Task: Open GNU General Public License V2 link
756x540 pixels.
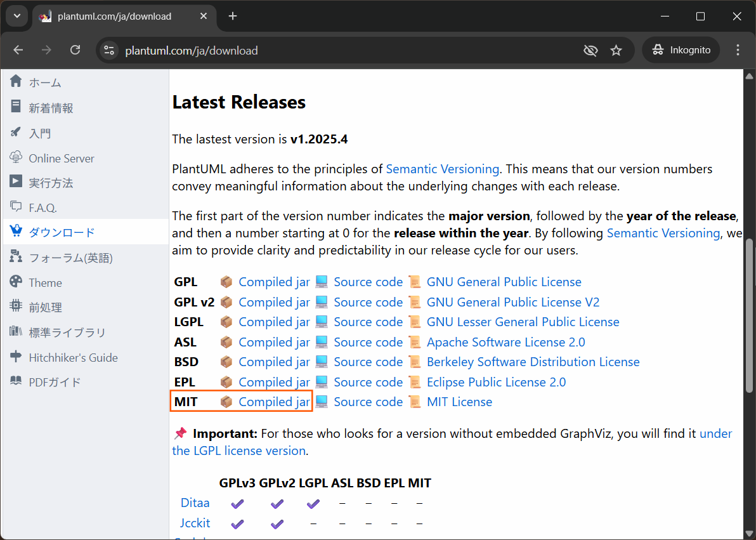Action: pyautogui.click(x=513, y=302)
